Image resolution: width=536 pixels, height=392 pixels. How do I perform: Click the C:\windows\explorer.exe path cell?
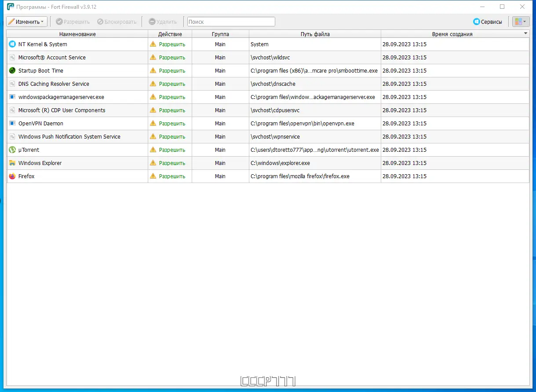tap(315, 163)
